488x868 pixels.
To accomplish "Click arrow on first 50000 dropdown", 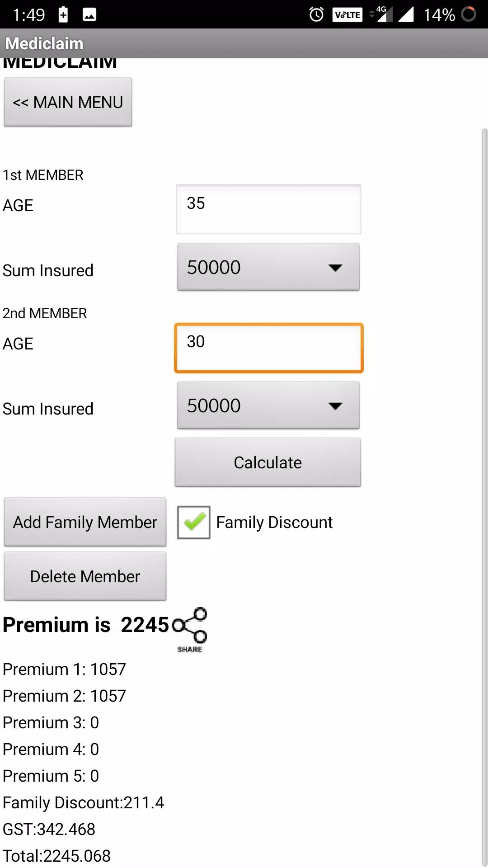I will 335,268.
